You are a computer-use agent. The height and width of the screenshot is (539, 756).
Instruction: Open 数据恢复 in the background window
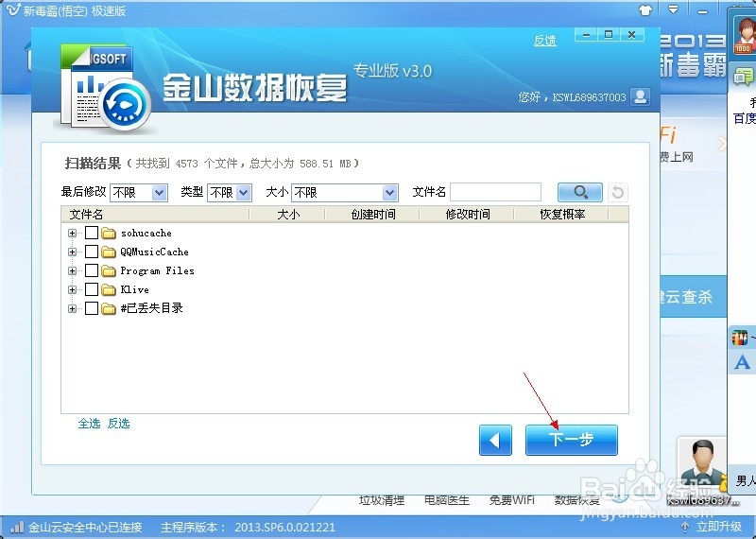pos(577,500)
